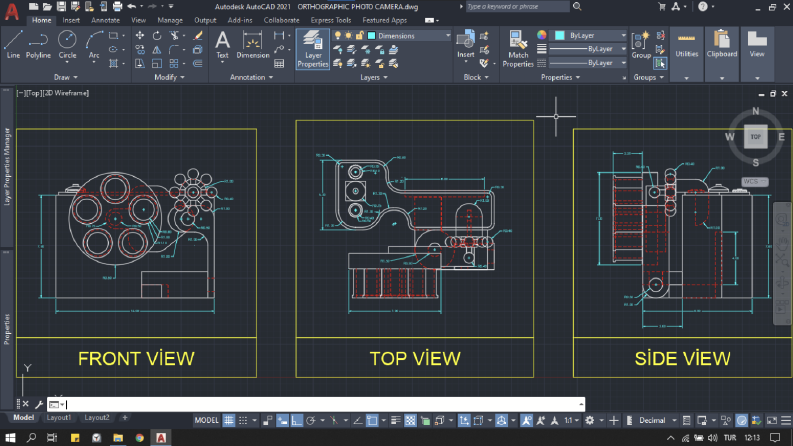Click the Stretch tool icon
The width and height of the screenshot is (793, 446).
pos(140,64)
